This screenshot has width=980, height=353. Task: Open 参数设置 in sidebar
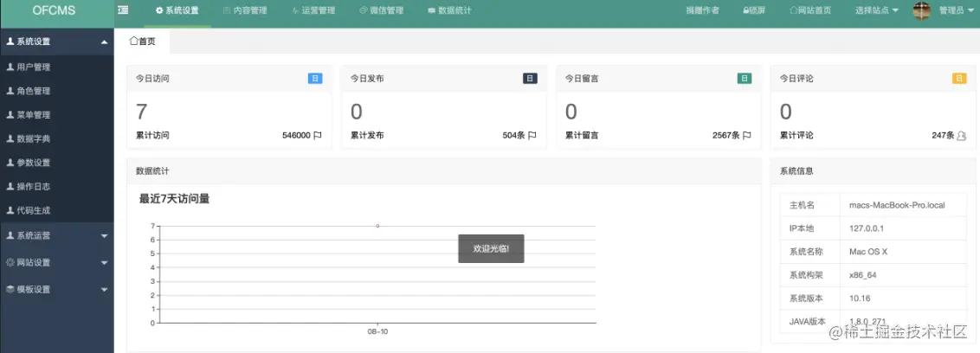click(x=57, y=163)
